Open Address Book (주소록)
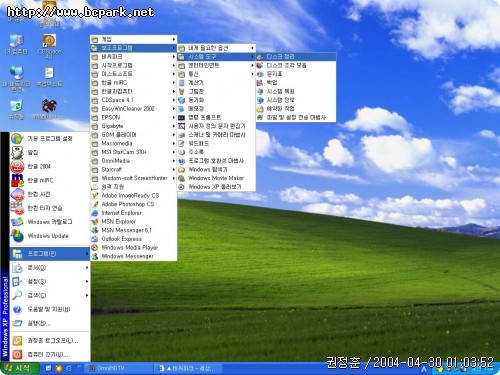 tap(216, 152)
